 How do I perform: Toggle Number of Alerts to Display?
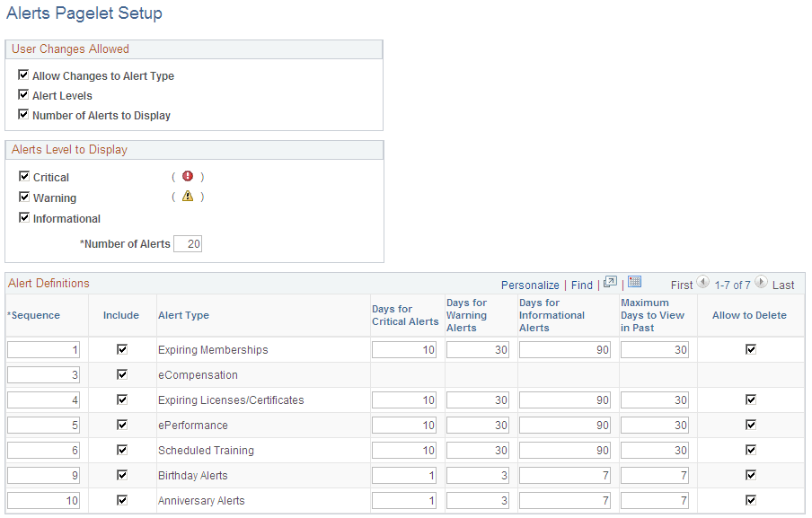[x=23, y=115]
